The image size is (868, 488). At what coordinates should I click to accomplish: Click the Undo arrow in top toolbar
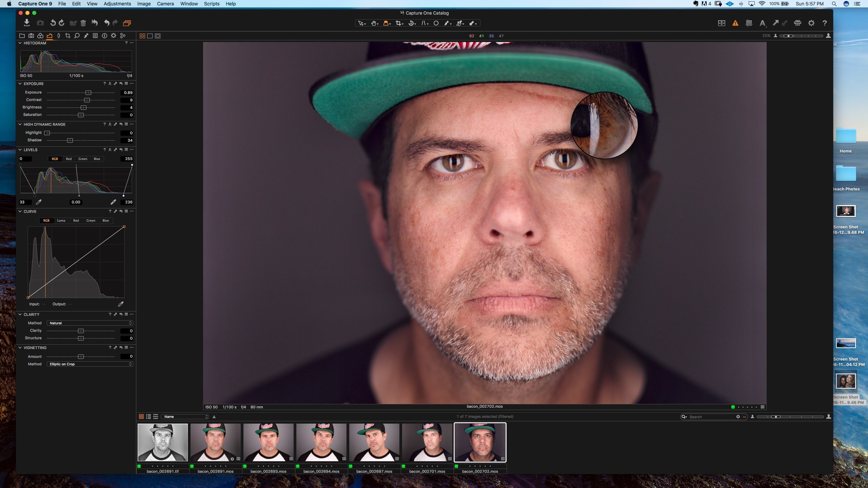coord(106,23)
